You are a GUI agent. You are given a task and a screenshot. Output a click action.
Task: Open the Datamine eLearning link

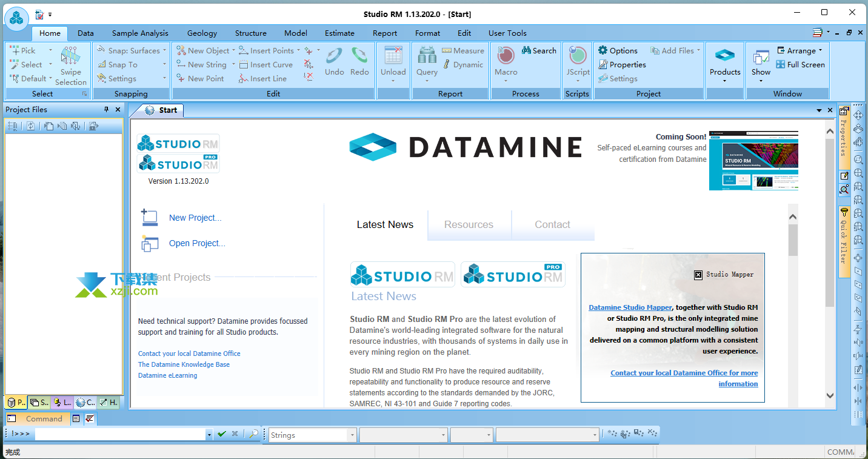[167, 375]
